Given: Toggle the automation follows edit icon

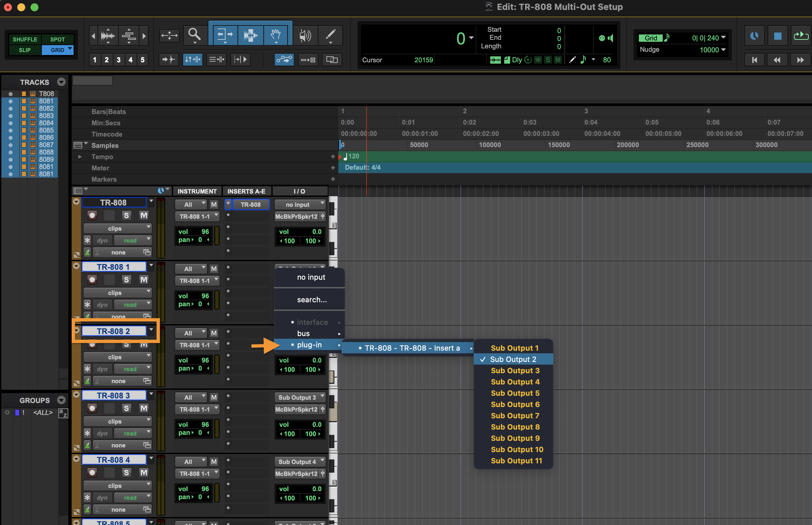Looking at the screenshot, I should [284, 60].
